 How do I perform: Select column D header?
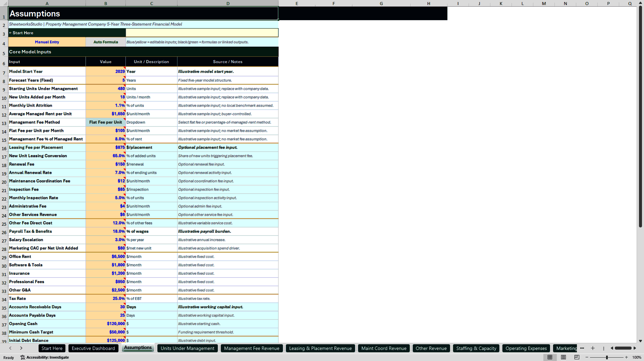(228, 3)
